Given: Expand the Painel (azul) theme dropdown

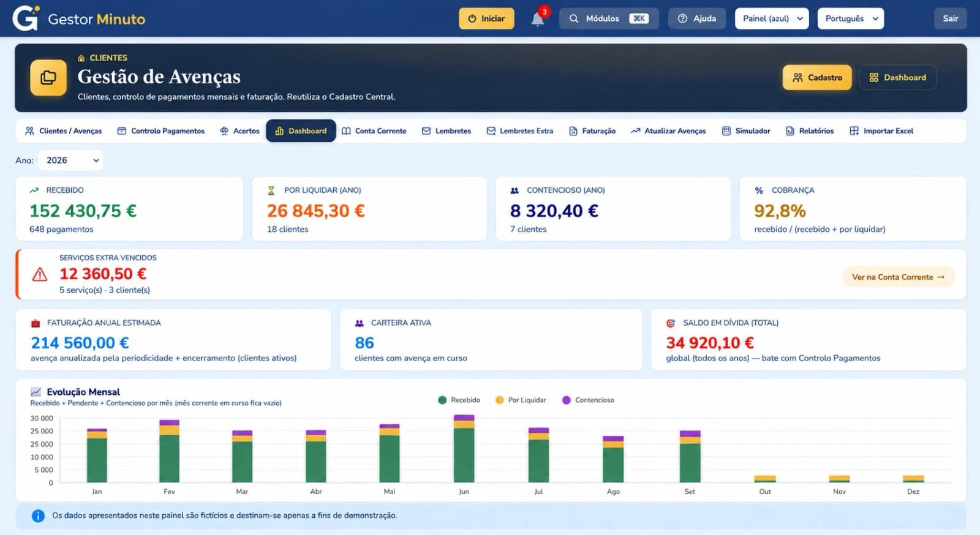Looking at the screenshot, I should pos(772,18).
